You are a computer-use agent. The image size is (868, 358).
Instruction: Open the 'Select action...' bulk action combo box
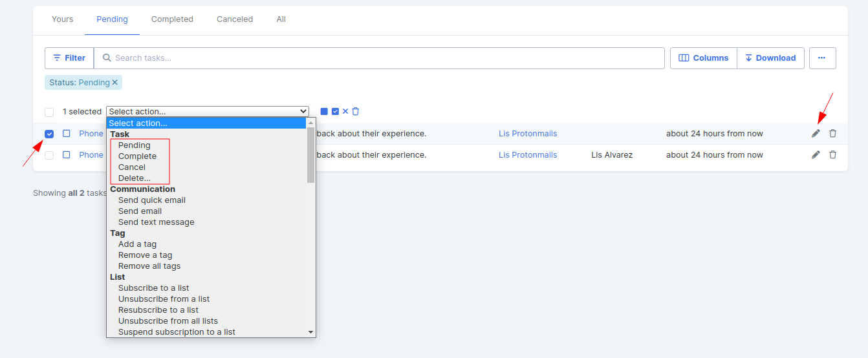coord(208,111)
